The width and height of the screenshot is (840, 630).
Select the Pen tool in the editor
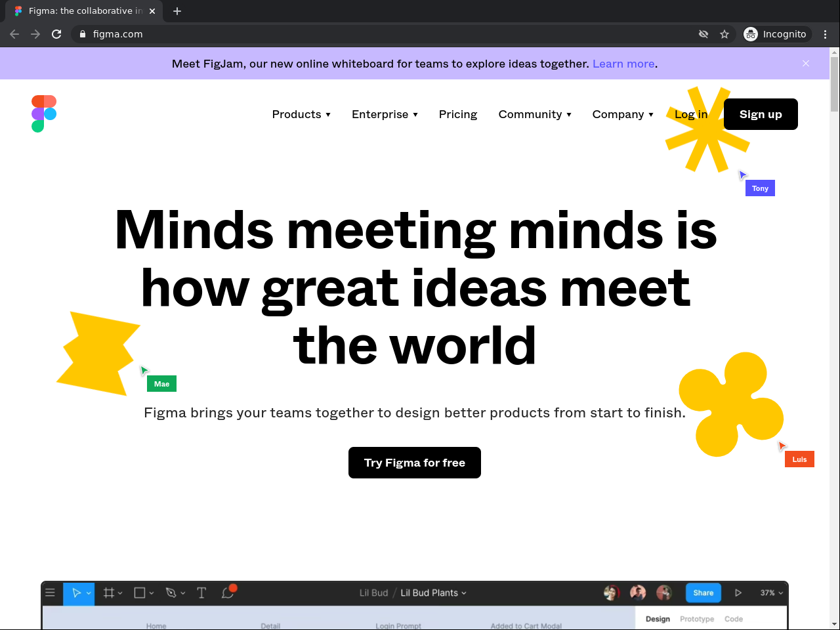point(171,593)
